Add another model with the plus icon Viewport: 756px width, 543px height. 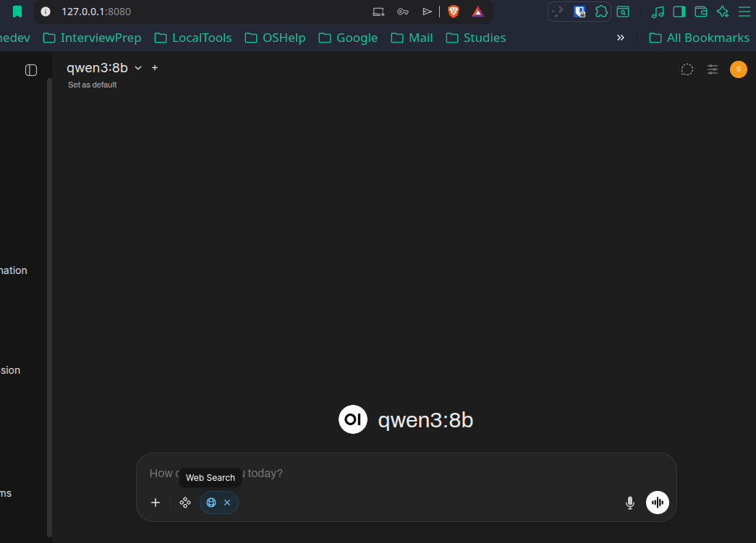click(155, 68)
